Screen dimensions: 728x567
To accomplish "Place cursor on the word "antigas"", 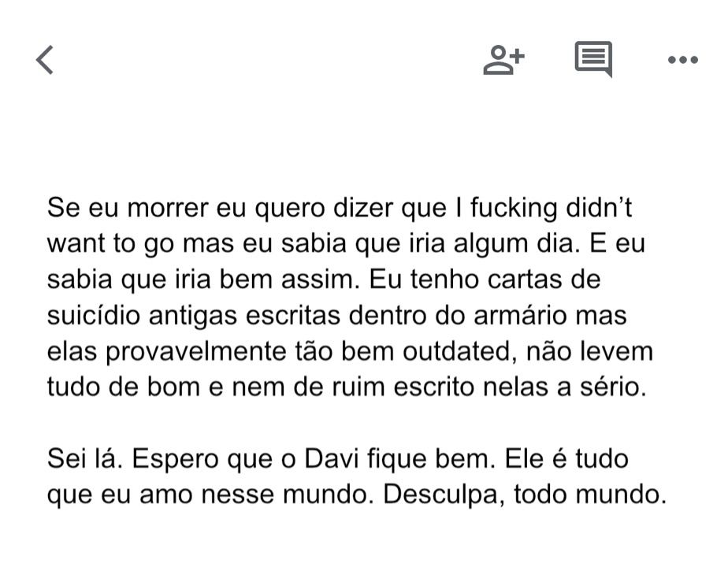I will (x=192, y=317).
